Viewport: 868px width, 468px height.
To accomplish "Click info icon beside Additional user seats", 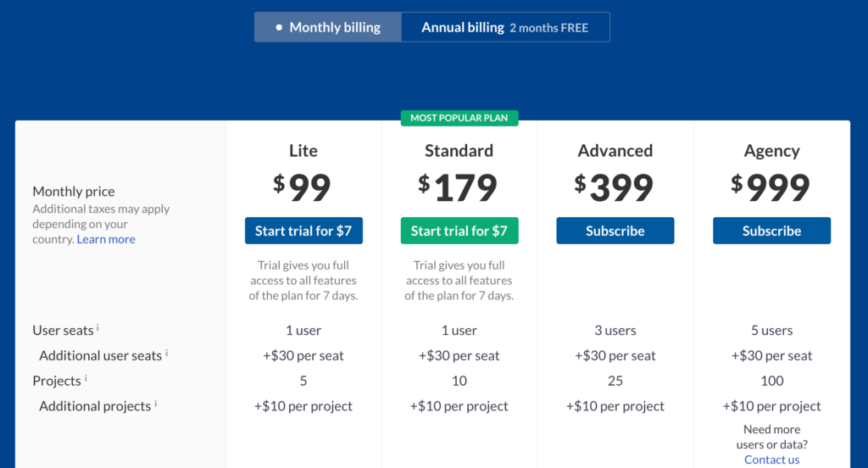I will pyautogui.click(x=166, y=353).
